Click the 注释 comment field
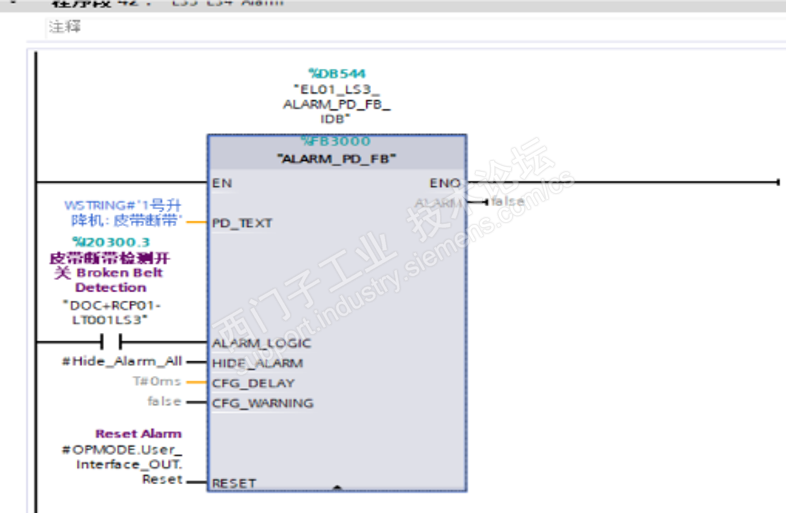 (x=416, y=27)
